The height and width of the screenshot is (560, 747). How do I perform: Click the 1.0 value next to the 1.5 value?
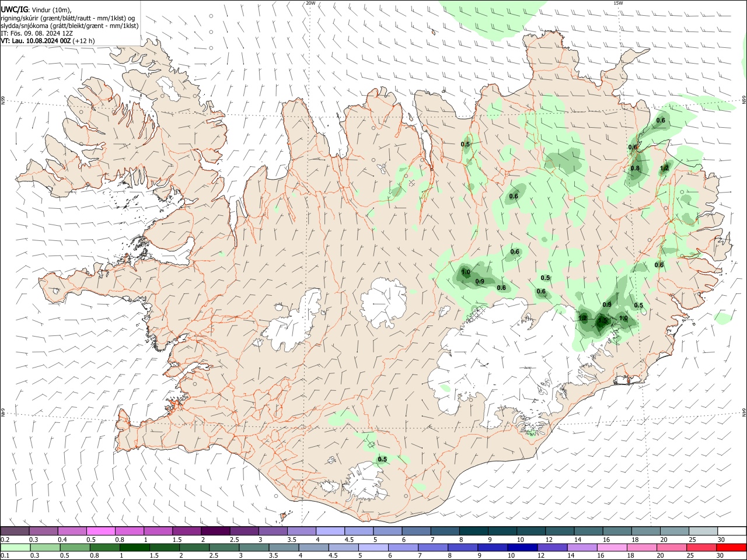click(623, 318)
